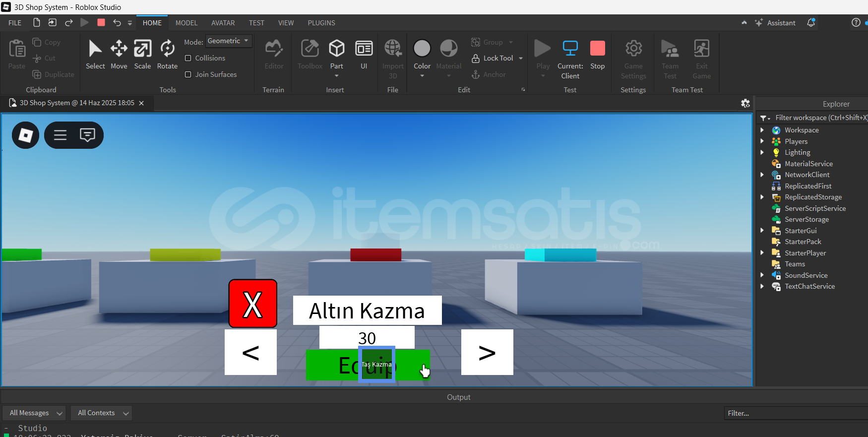Click the Material sphere tool
Screen dimensions: 868x437
tap(449, 49)
